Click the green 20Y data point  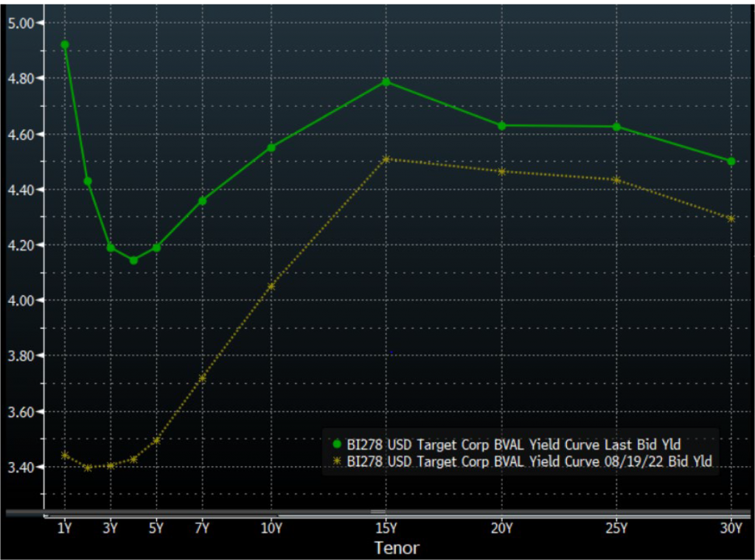point(502,126)
